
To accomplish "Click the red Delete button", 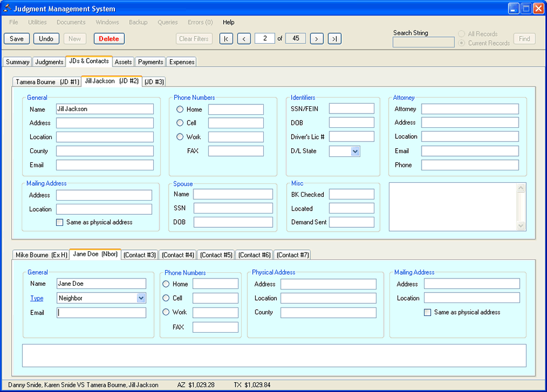I will click(x=109, y=39).
